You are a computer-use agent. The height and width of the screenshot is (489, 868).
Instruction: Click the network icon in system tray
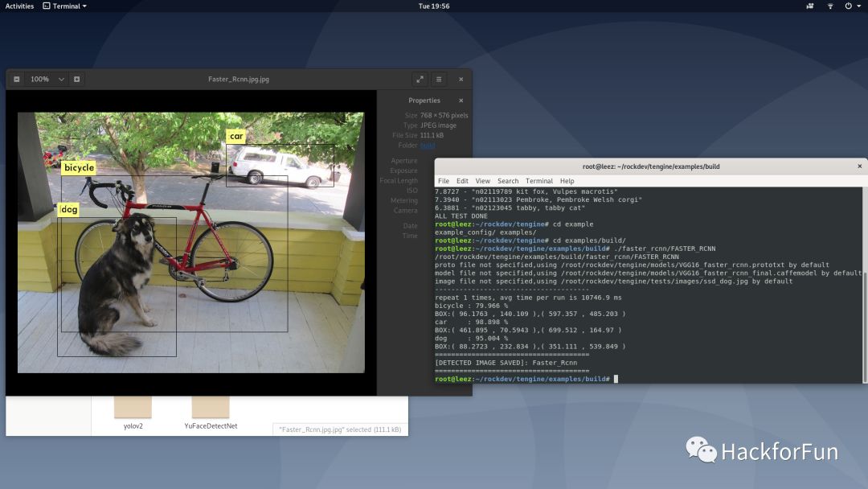click(829, 6)
